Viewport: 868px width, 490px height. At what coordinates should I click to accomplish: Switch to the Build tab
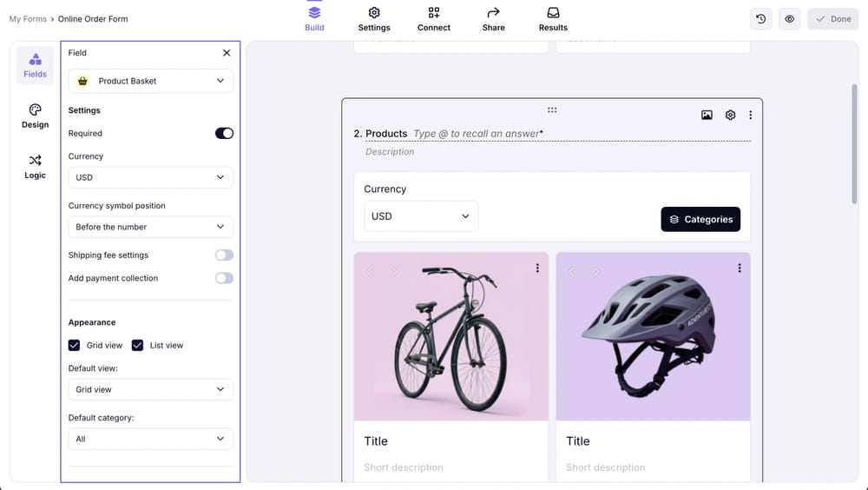(314, 19)
